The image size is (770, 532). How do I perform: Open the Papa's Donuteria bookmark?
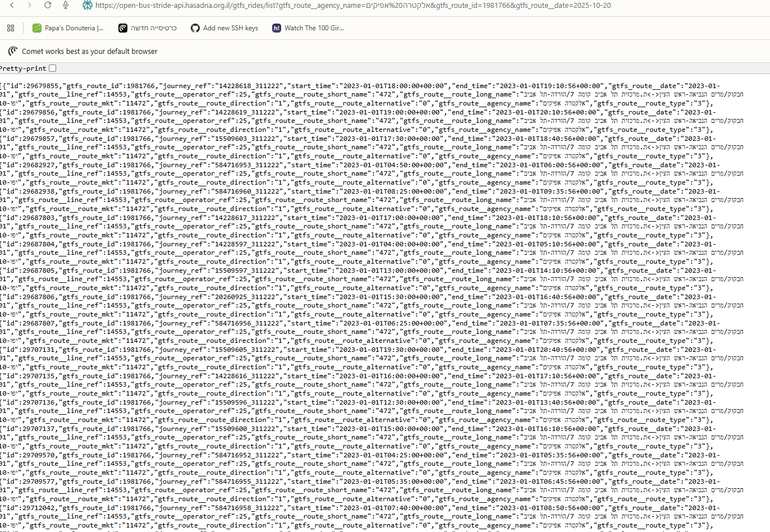click(x=68, y=28)
